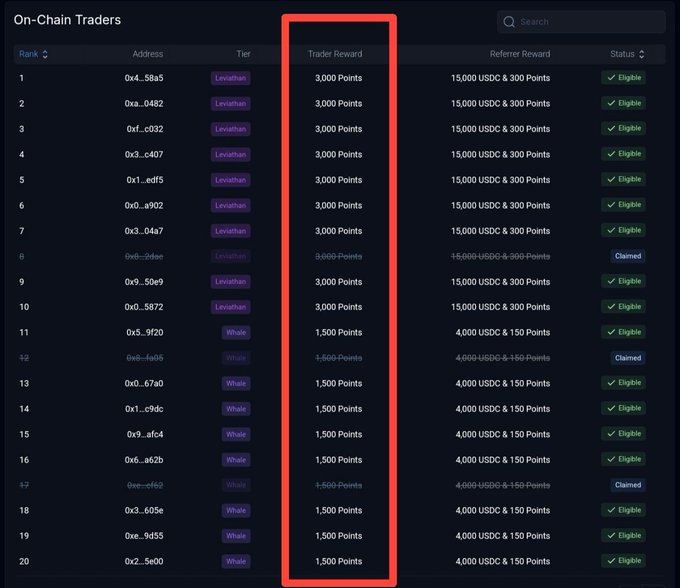
Task: Click the Leviathan tier badge in rank 1
Action: (231, 78)
